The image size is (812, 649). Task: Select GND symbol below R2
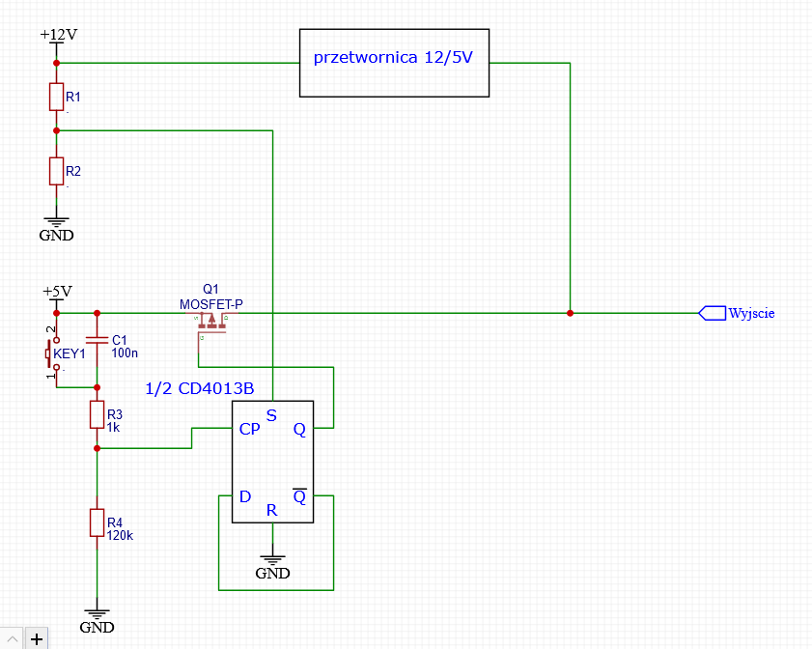pos(56,229)
